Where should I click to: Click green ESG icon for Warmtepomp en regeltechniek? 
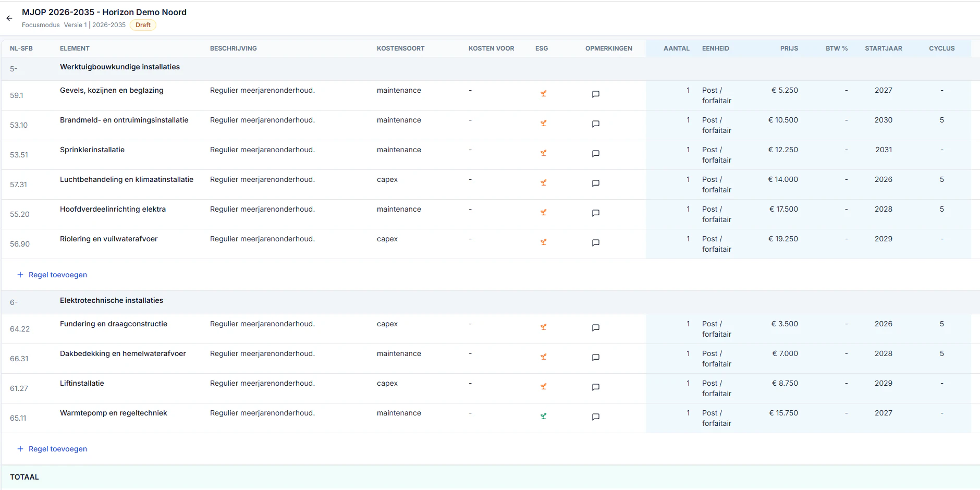(543, 416)
